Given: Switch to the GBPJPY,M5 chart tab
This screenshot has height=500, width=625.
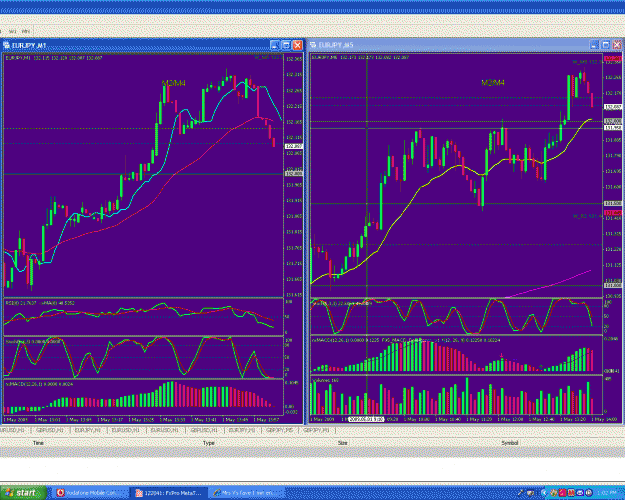Looking at the screenshot, I should [279, 430].
